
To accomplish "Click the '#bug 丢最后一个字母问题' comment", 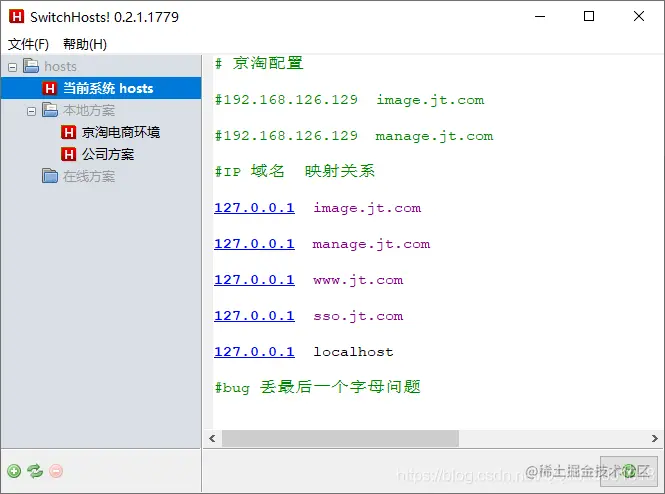I will tap(318, 387).
